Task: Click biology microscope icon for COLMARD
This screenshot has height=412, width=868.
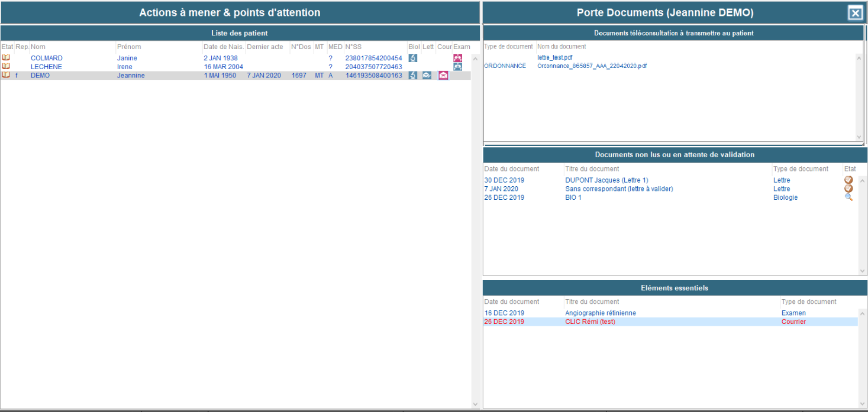Action: click(413, 58)
